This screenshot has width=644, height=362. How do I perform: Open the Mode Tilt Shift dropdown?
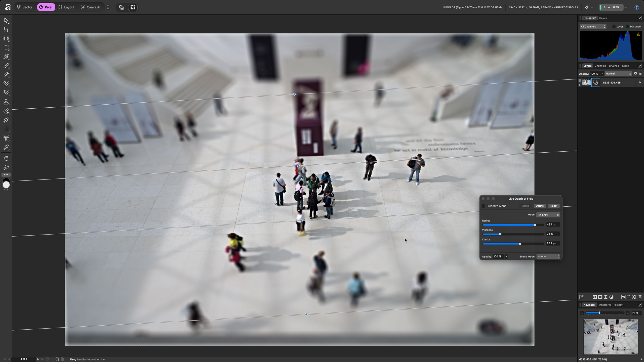pyautogui.click(x=548, y=215)
